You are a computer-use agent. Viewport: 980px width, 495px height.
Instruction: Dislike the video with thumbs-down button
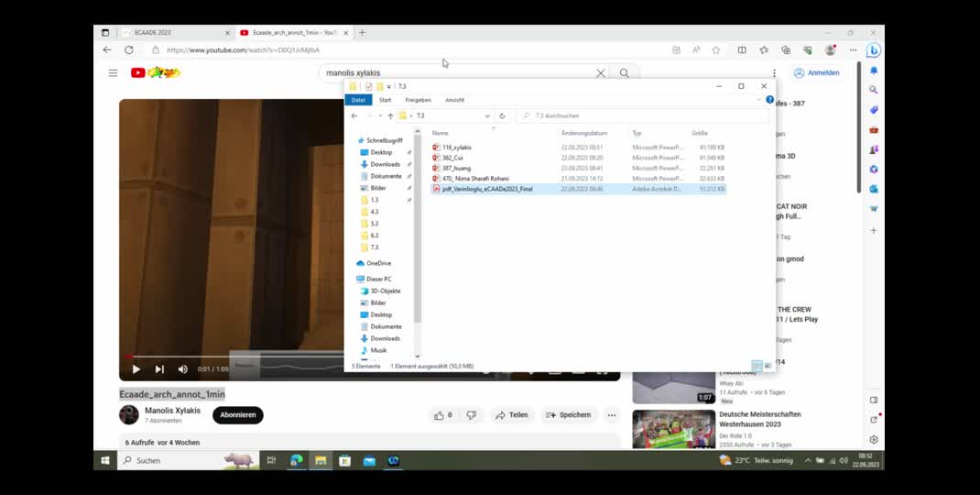(472, 415)
